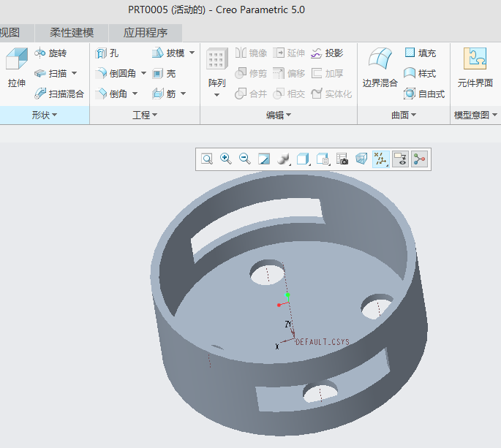The height and width of the screenshot is (448, 501).
Task: Open the Applications (应用程序) tab
Action: coord(145,33)
